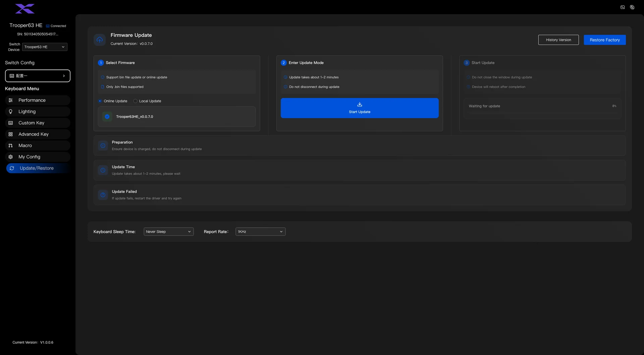Click the Restore Factory button
The height and width of the screenshot is (355, 644).
[x=605, y=40]
